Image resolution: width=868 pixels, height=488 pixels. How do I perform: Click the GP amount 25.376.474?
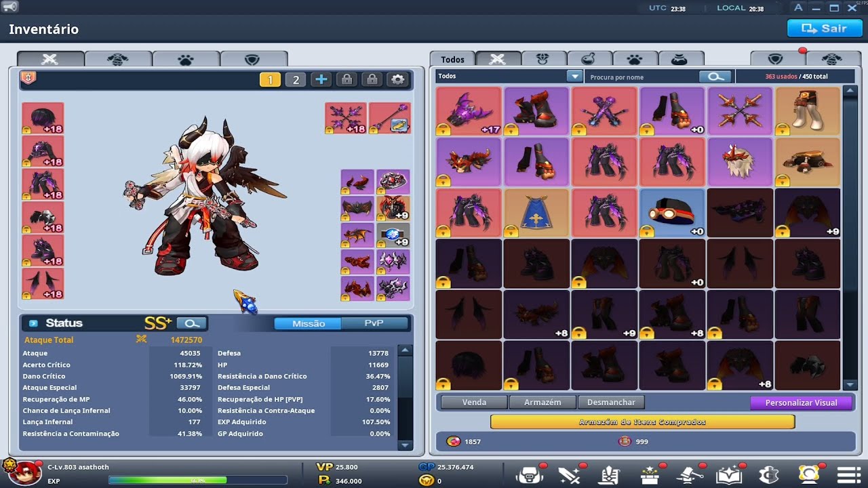(x=456, y=467)
